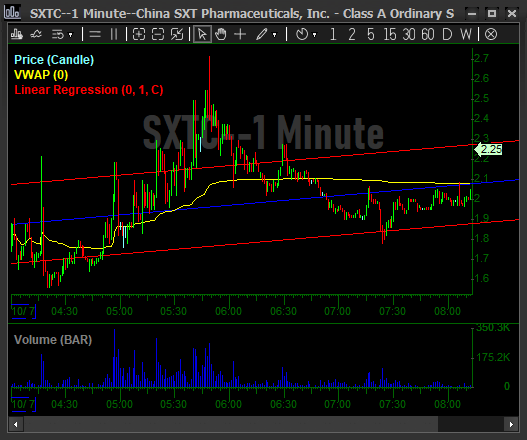This screenshot has width=527, height=440.
Task: Click the 175.2K volume axis label
Action: pos(493,357)
